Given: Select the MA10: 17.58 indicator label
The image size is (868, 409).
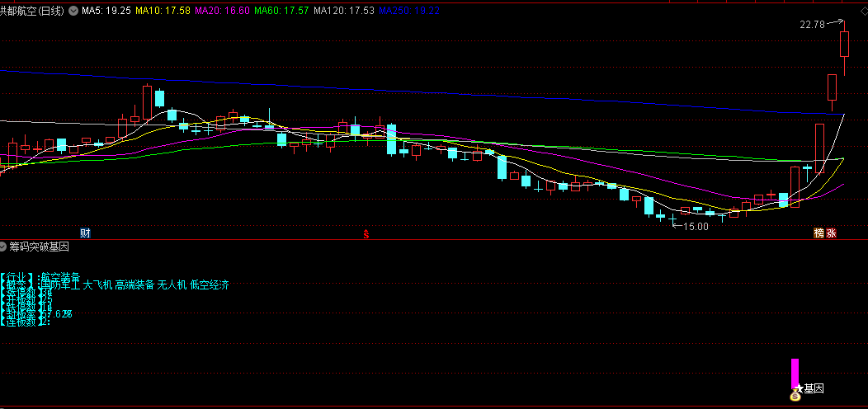Looking at the screenshot, I should pos(163,10).
